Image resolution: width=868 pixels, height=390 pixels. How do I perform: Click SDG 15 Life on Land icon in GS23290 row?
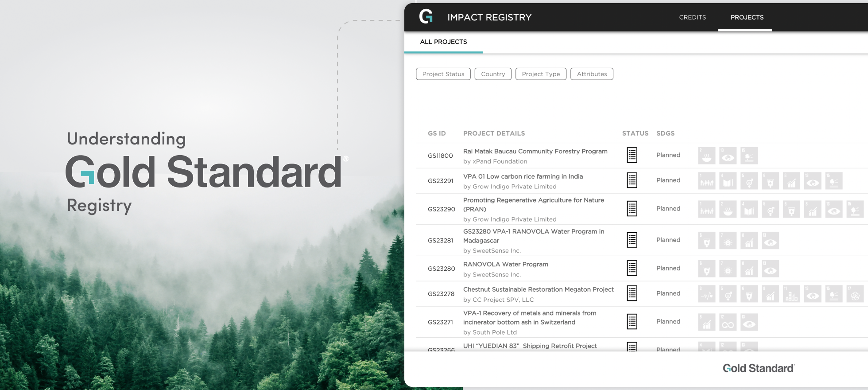pos(855,209)
